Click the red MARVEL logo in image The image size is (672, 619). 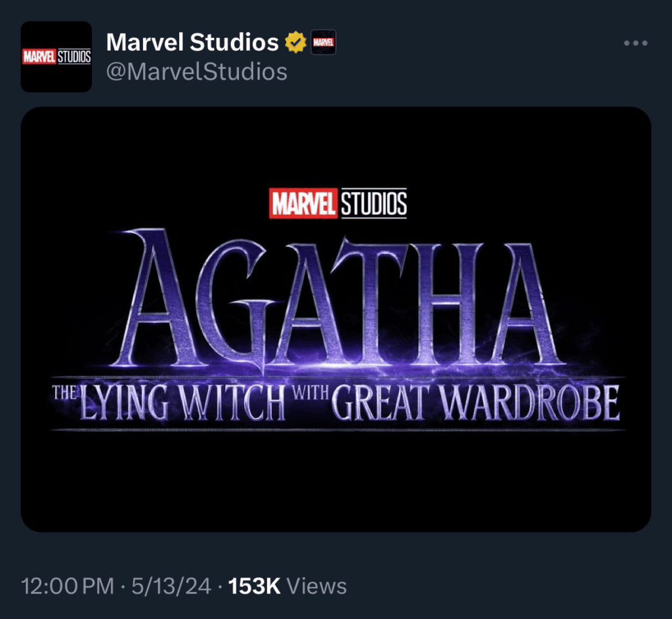click(303, 203)
